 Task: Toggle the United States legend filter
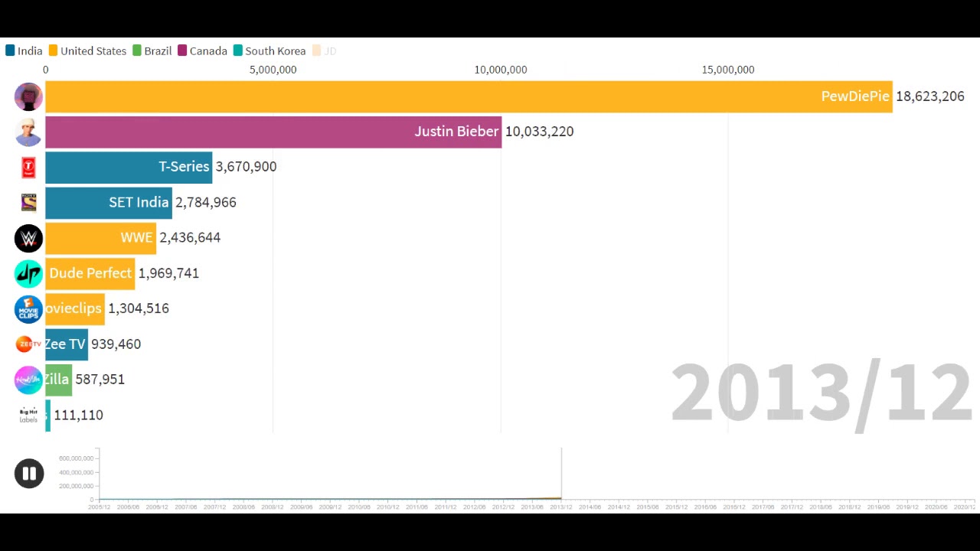87,51
